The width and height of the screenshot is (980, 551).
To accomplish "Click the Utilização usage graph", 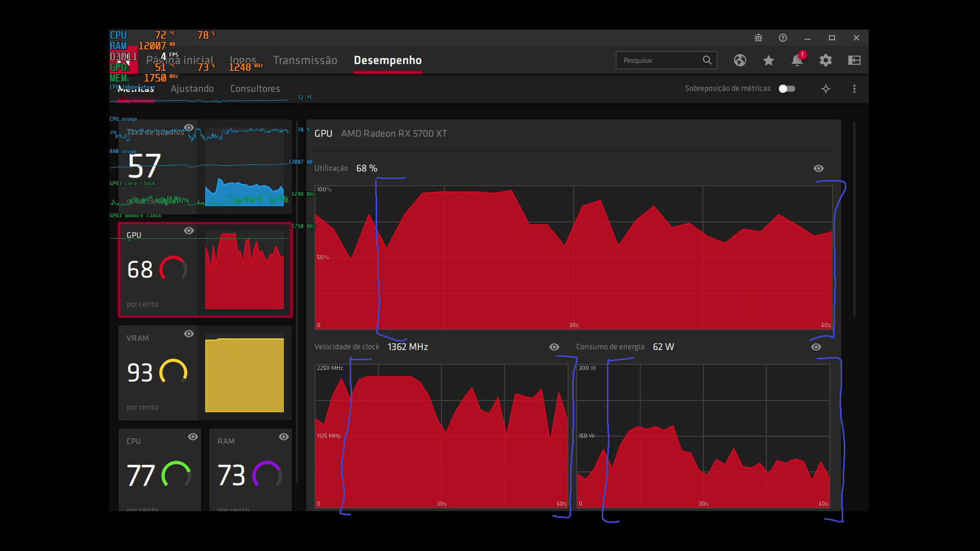I will click(574, 258).
